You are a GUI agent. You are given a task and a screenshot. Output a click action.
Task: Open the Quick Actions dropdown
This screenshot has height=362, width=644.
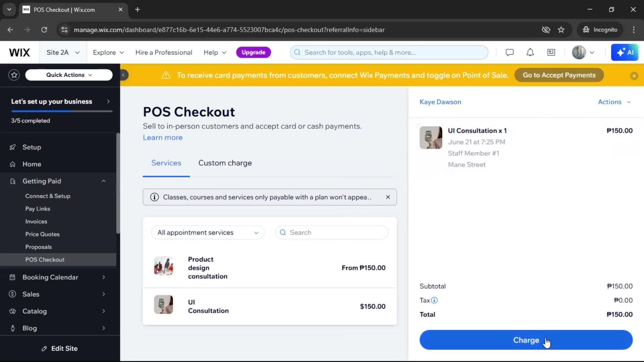click(x=69, y=75)
